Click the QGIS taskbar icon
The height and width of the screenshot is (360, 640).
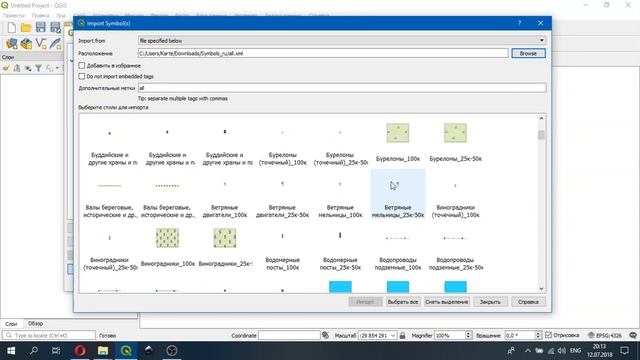126,351
